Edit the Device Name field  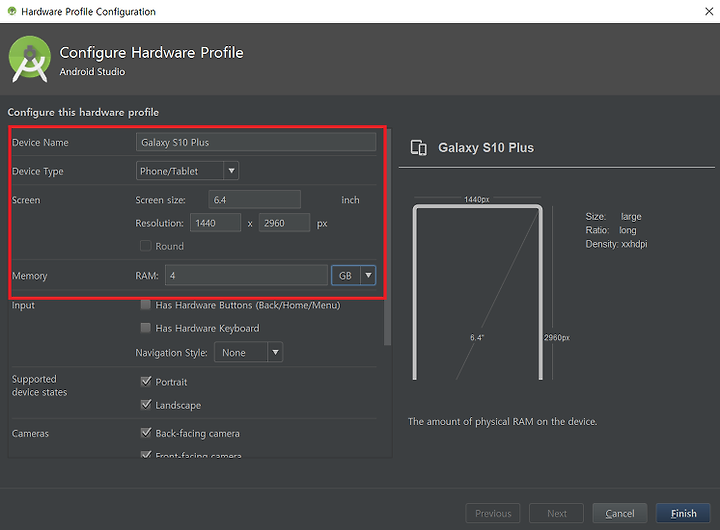[256, 142]
